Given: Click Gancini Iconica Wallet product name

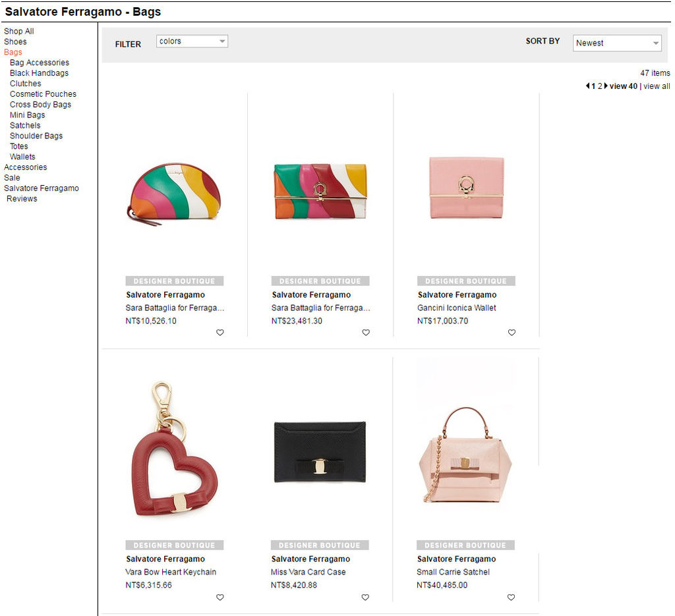Looking at the screenshot, I should tap(456, 308).
